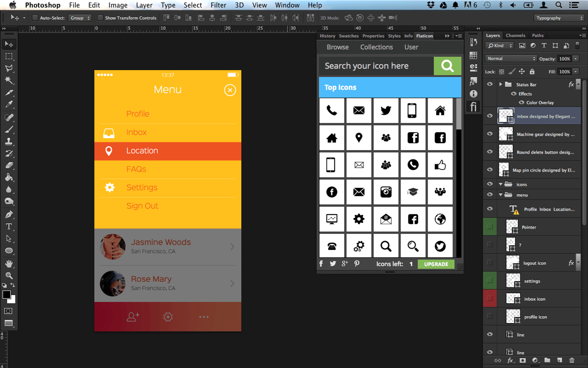The image size is (588, 368).
Task: Click the Add Layer Style fx icon
Action: point(511,360)
